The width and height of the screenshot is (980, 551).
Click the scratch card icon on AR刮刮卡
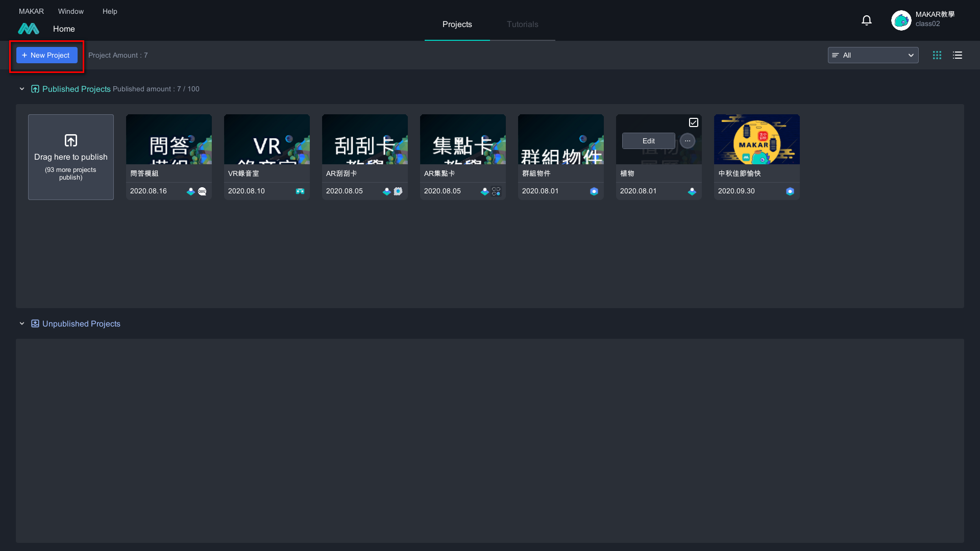pos(398,191)
